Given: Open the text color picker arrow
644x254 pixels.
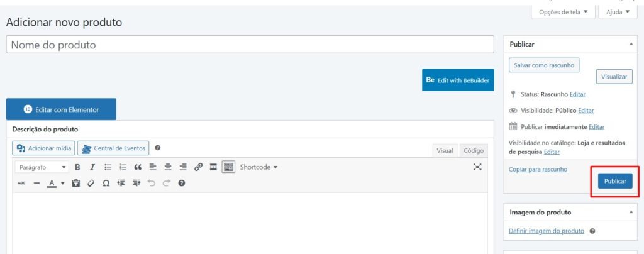Looking at the screenshot, I should pyautogui.click(x=62, y=184).
